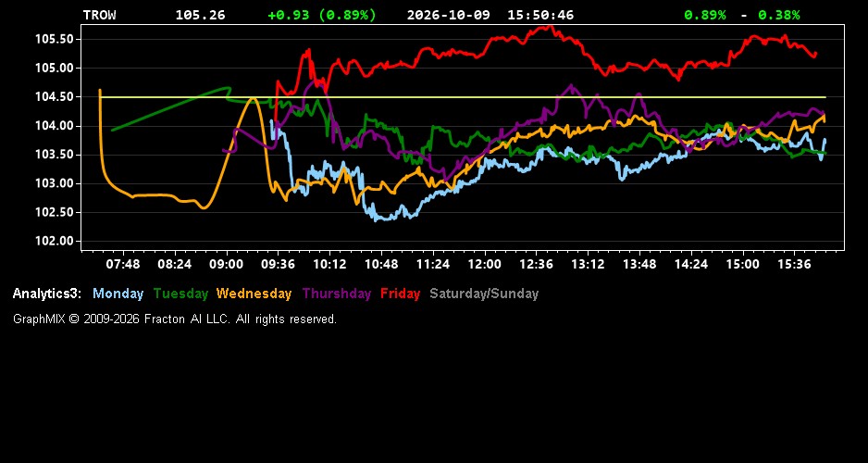Click the Analytics3 label

tap(47, 294)
